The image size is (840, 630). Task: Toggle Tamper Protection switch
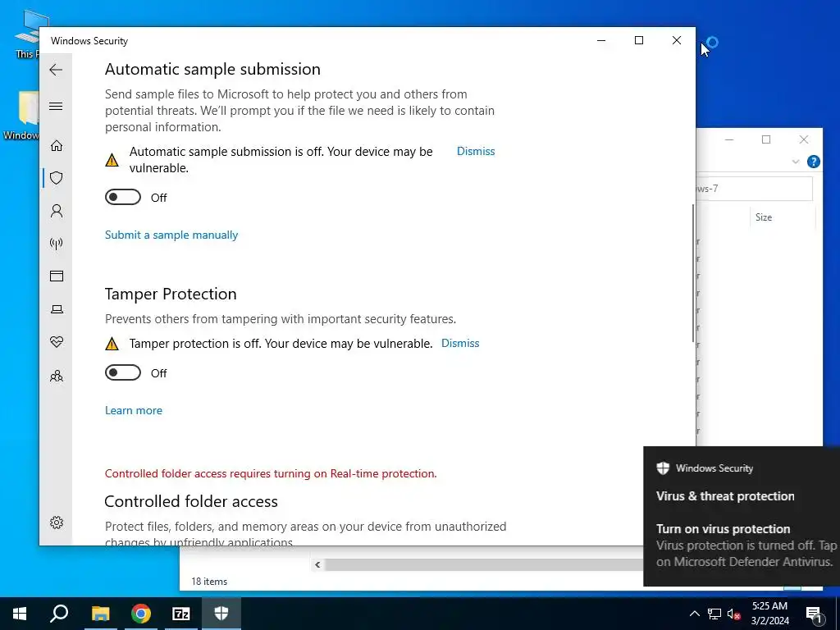point(123,373)
